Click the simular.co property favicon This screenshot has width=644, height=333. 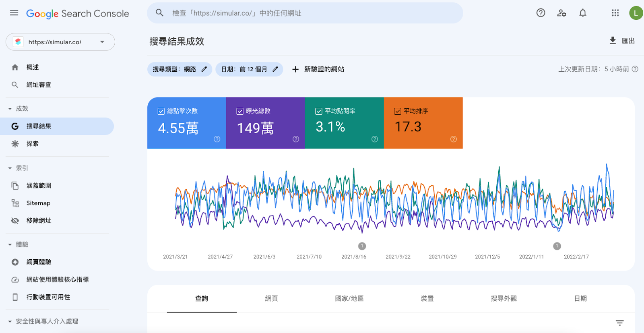(18, 42)
